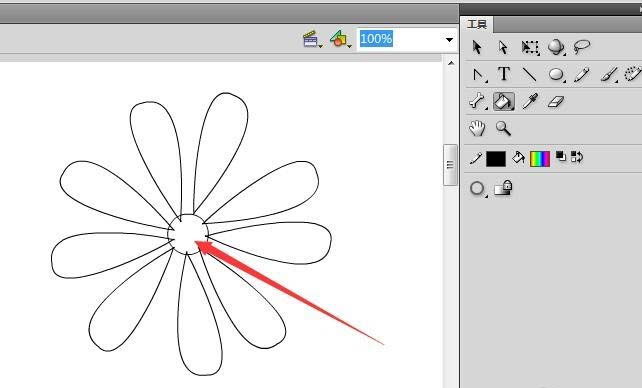Open the Edit Scene clapperboard menu
The width and height of the screenshot is (642, 388).
coord(312,39)
